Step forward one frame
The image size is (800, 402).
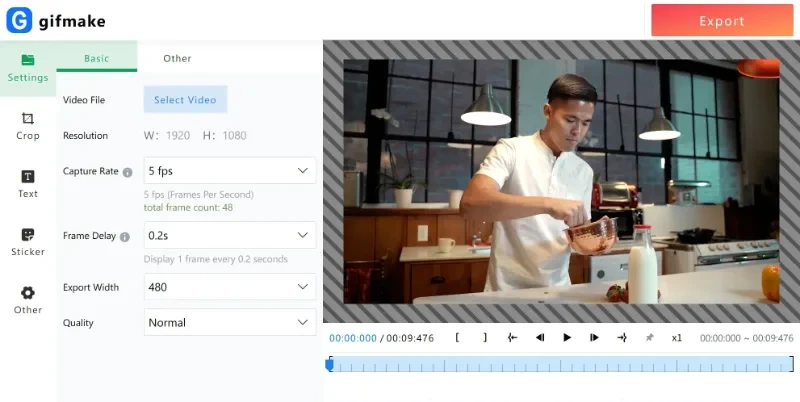coord(594,338)
